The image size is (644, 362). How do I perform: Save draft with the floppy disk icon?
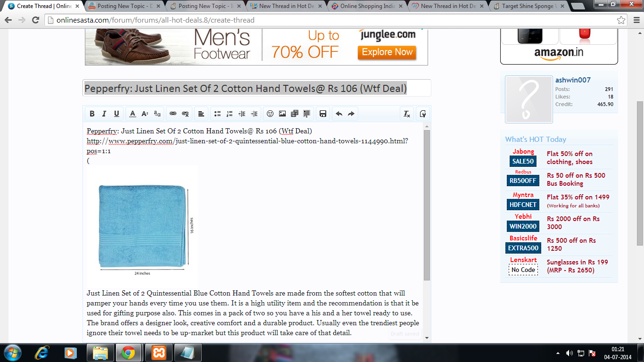(323, 114)
